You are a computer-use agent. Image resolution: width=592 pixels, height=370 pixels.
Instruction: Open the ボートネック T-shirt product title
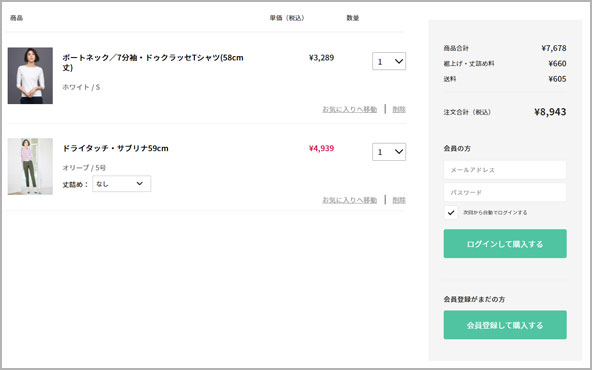pos(153,63)
